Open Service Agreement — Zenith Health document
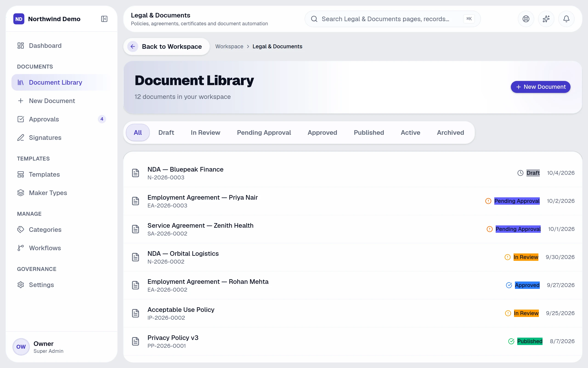The image size is (588, 368). tap(353, 229)
